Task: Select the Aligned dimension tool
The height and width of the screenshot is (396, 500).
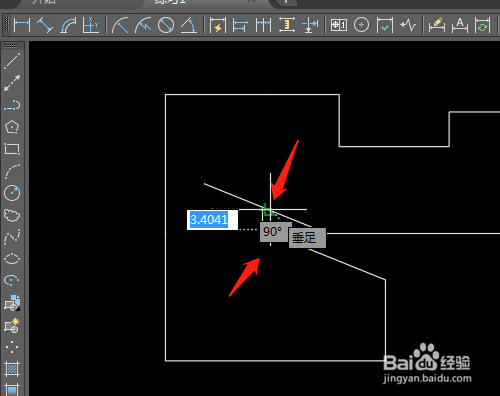Action: pos(45,25)
